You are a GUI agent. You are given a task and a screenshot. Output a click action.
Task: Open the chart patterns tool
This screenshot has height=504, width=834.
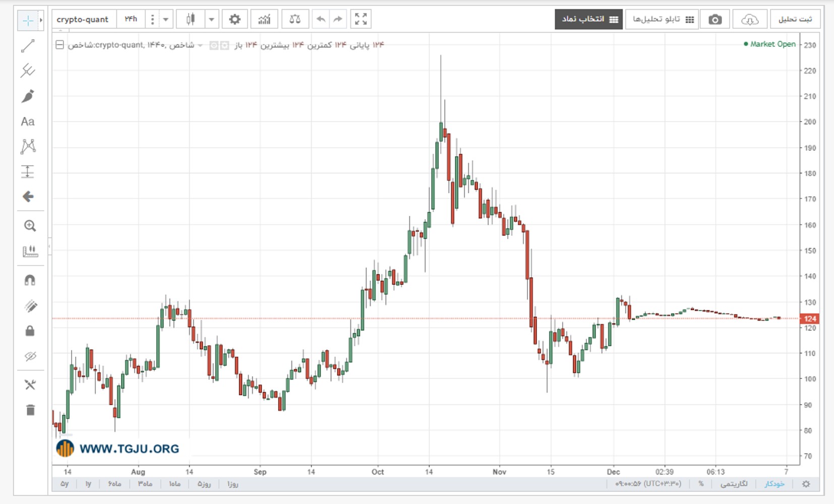tap(28, 146)
